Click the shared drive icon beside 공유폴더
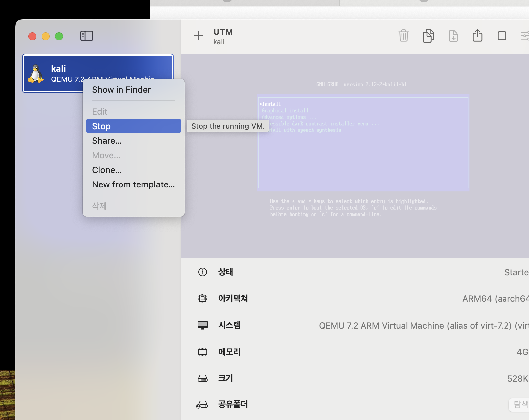 (202, 405)
